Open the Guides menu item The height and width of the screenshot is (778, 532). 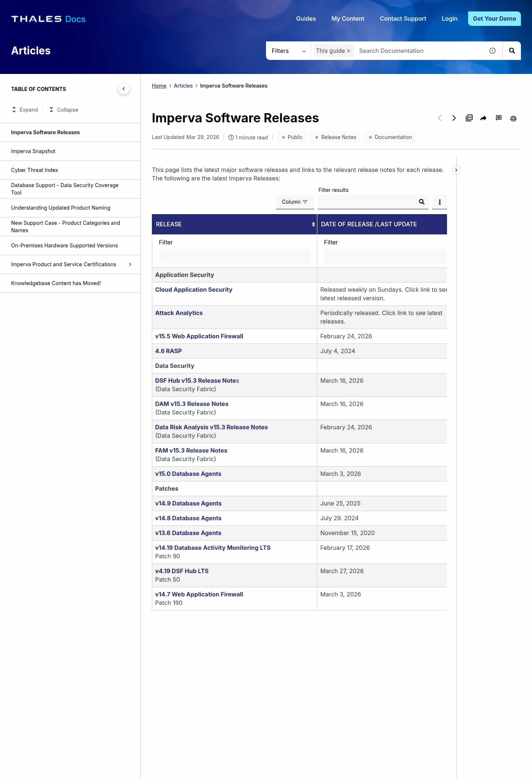click(x=306, y=18)
